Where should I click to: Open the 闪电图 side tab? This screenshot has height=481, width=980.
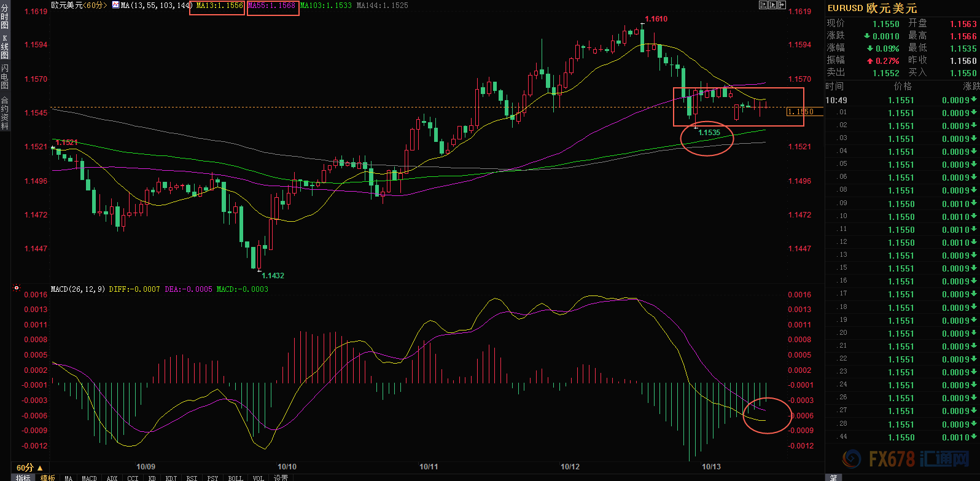pos(5,77)
